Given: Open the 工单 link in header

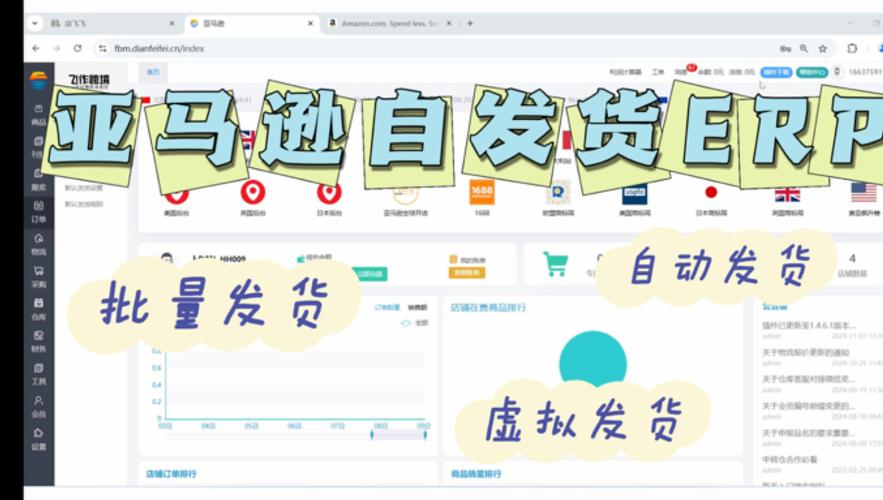Looking at the screenshot, I should coord(658,72).
